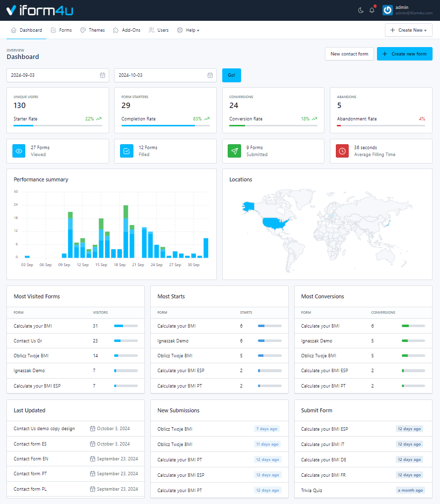Click the calendar icon in the start date field
Screen dimensions: 440x504
pyautogui.click(x=103, y=75)
